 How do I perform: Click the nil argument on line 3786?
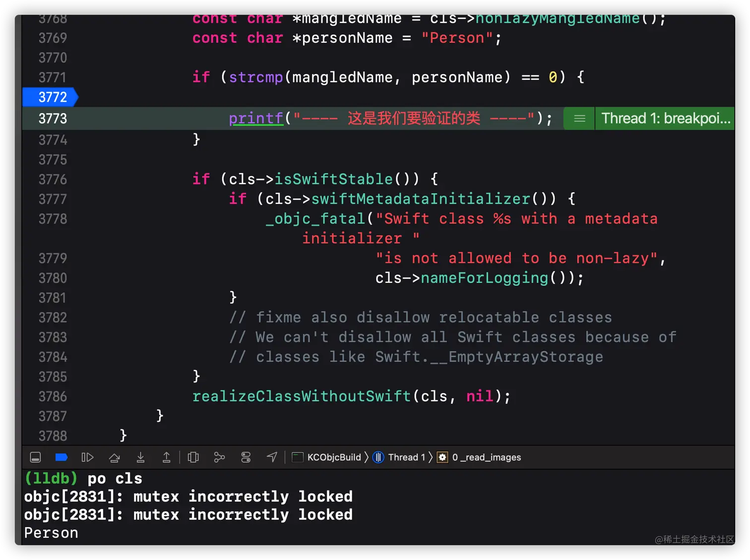480,396
